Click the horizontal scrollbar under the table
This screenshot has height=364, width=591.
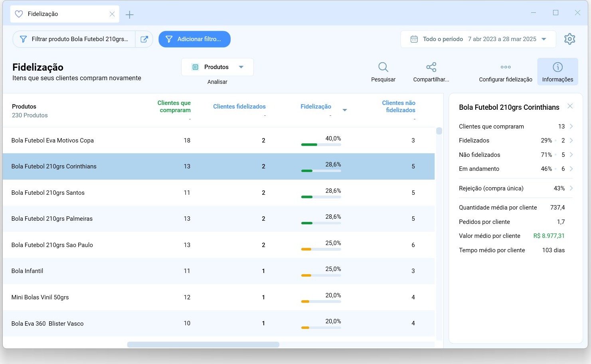click(203, 344)
